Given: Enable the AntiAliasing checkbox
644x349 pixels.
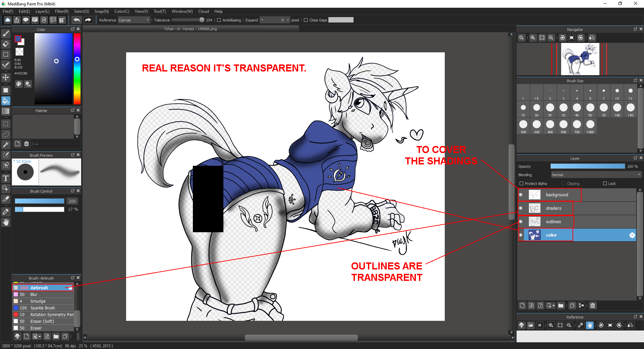Looking at the screenshot, I should coord(219,20).
